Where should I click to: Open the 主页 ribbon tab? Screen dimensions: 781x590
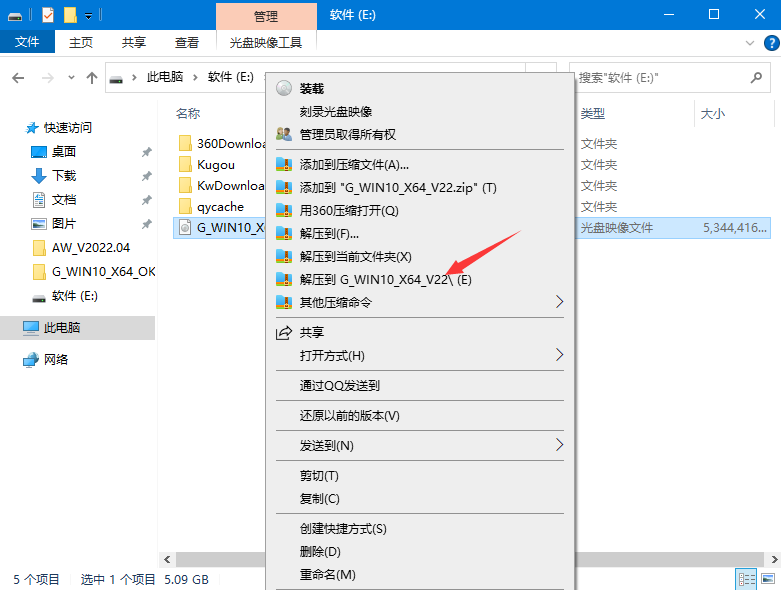[81, 42]
